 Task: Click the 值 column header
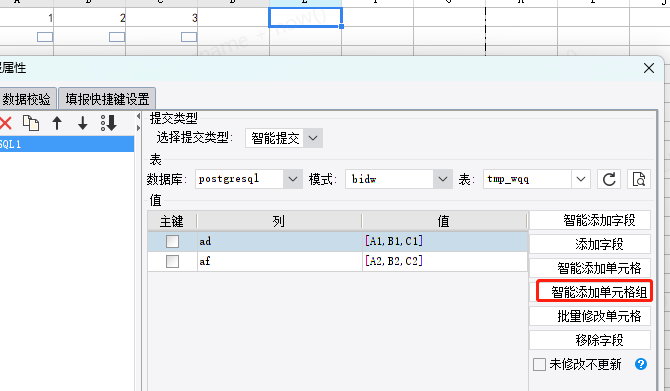pos(444,221)
